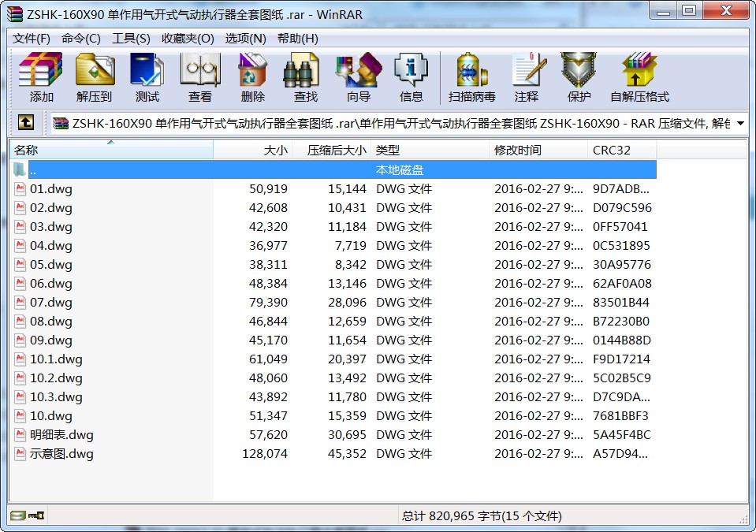Image resolution: width=756 pixels, height=532 pixels.
Task: Click packed size value 28,096
Action: [x=347, y=302]
